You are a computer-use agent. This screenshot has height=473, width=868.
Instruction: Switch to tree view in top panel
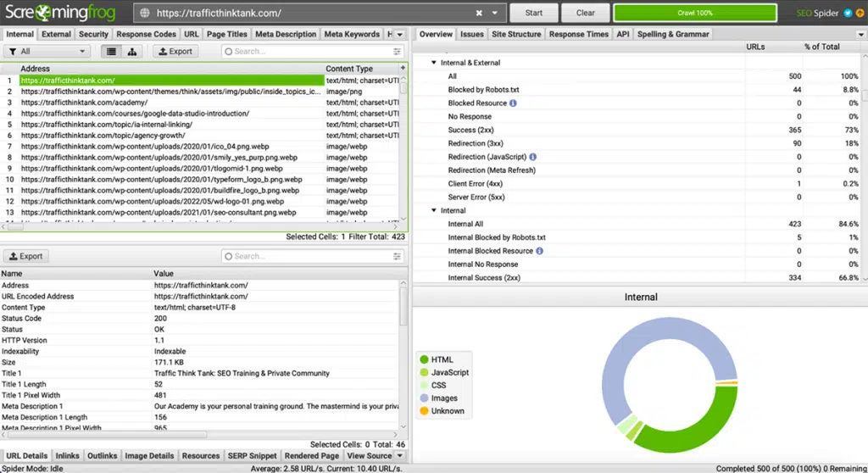coord(131,52)
